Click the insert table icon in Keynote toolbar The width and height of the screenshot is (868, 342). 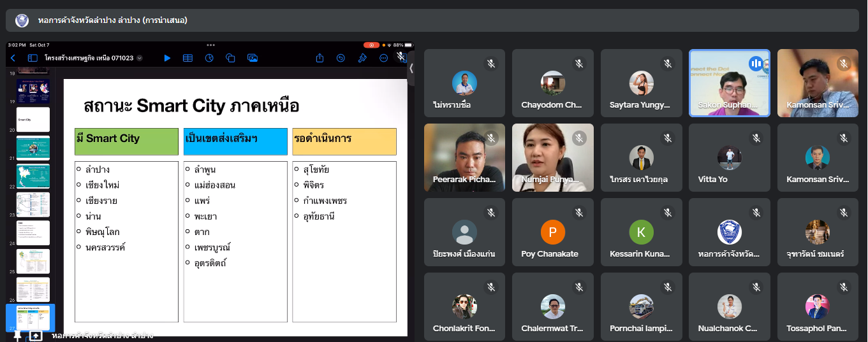(188, 58)
